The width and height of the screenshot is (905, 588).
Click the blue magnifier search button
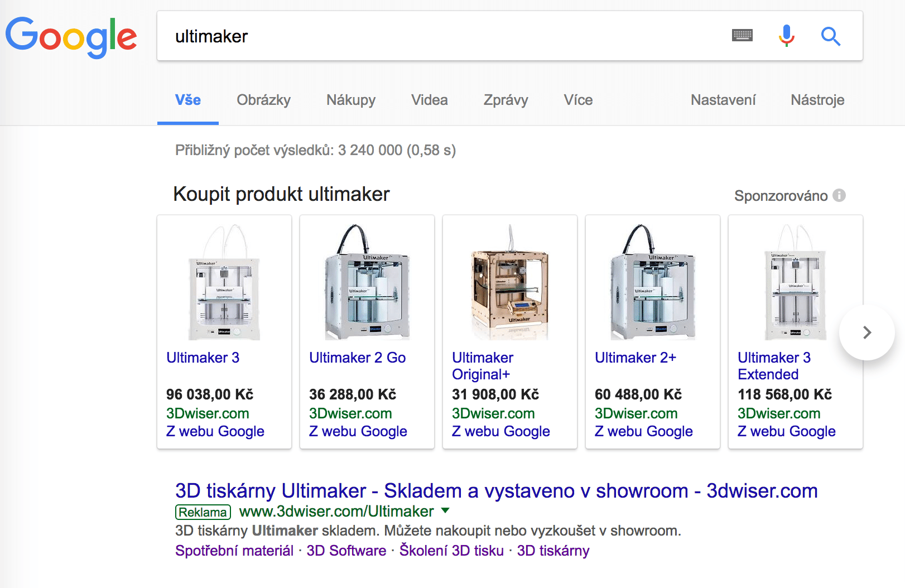(x=830, y=36)
